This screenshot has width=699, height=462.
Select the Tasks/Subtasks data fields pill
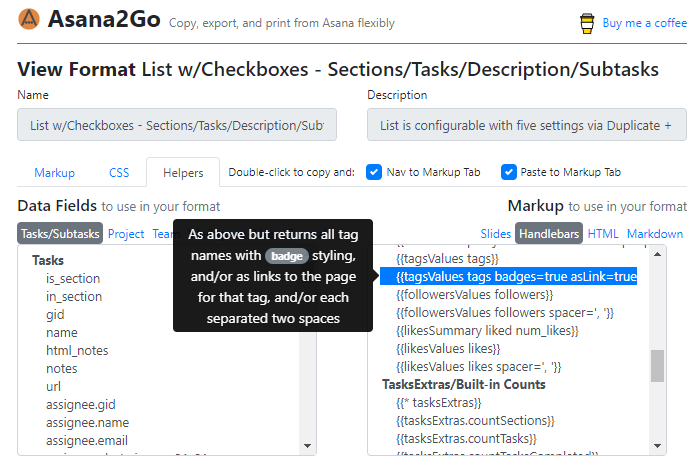click(60, 233)
